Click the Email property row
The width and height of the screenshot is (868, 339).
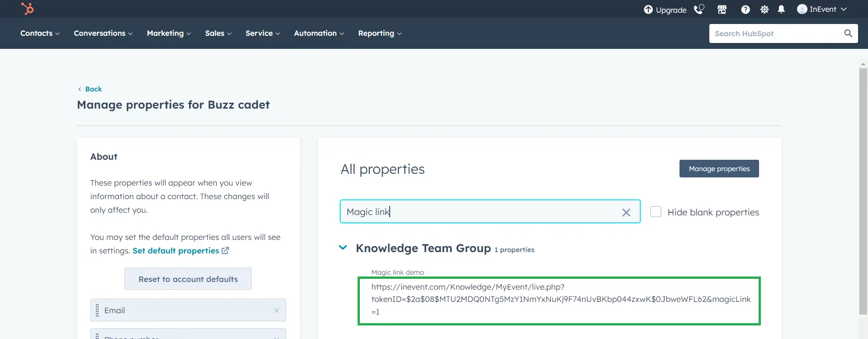(188, 310)
